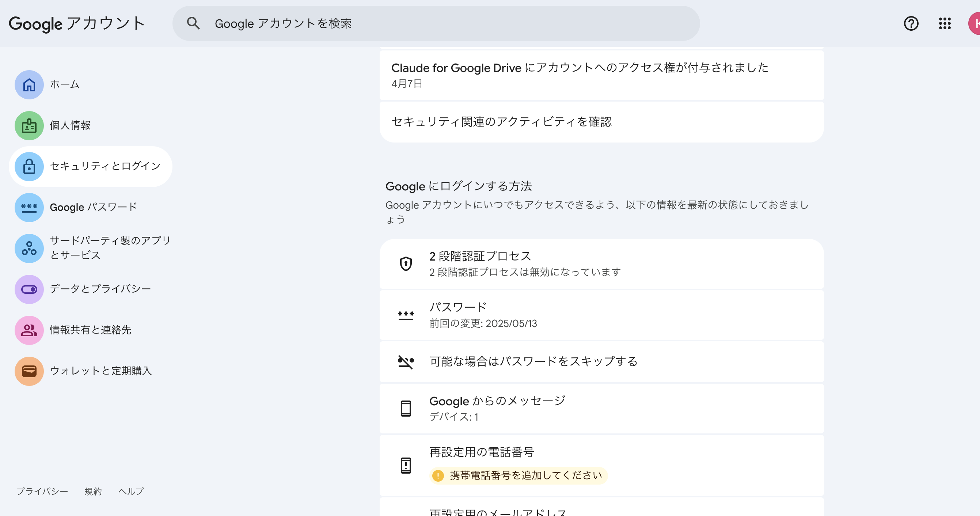Open サードパーティ製のアプリとサービス sidebar item
980x516 pixels.
(91, 248)
